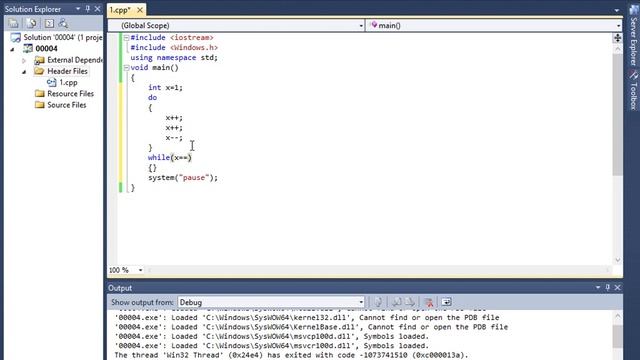Click the thread exited with code output line
The image size is (640, 360).
point(291,355)
